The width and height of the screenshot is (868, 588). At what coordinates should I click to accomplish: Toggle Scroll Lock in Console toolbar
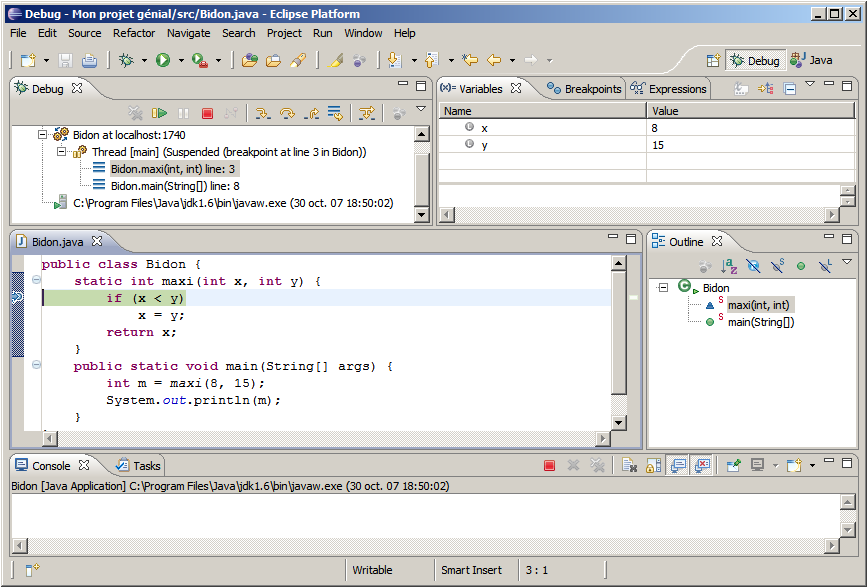pyautogui.click(x=653, y=466)
